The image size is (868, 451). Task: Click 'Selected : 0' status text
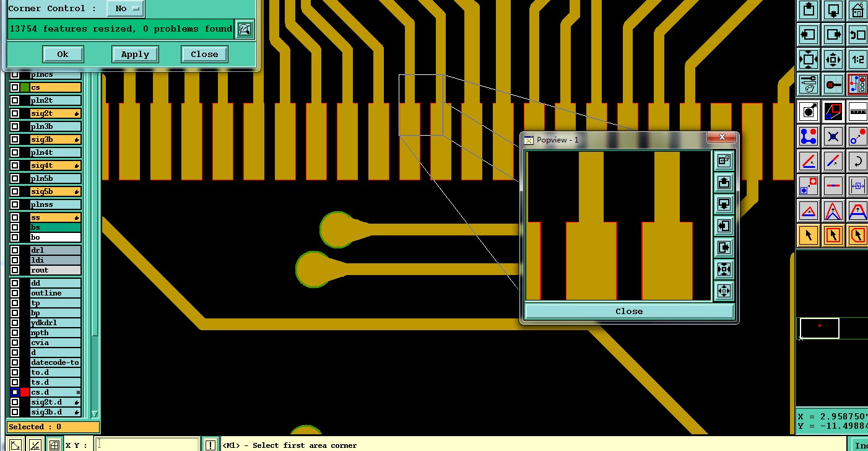click(x=35, y=427)
